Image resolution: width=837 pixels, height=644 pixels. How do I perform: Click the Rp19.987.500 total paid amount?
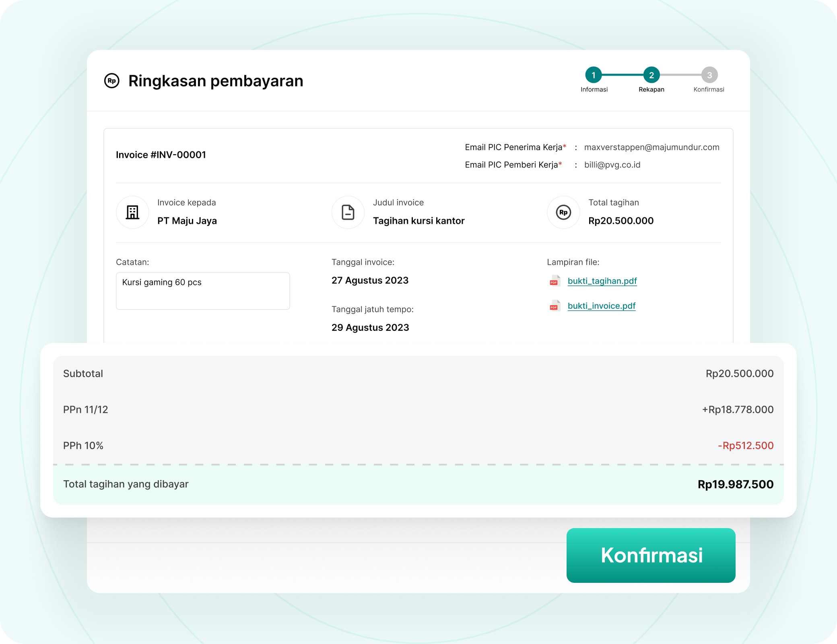pos(735,484)
